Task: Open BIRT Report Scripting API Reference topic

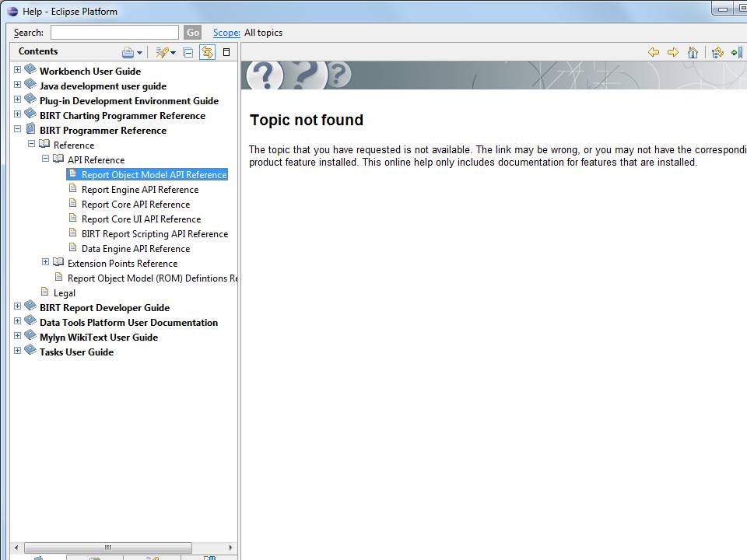Action: point(155,234)
